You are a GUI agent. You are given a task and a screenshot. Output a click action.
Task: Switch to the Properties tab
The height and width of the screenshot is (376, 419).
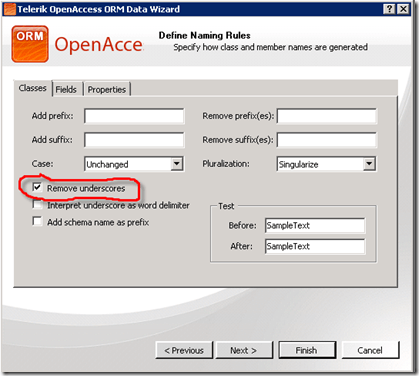pos(107,89)
